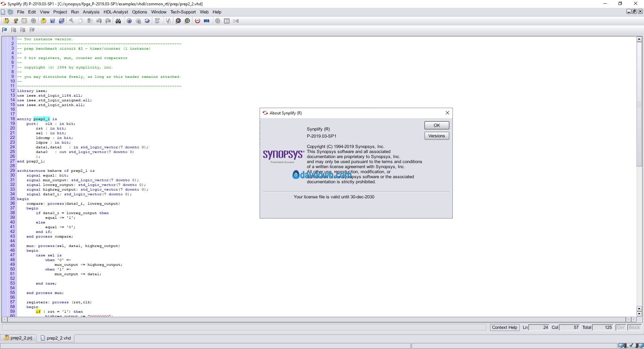The image size is (644, 349).
Task: Click the grayed chip view toolbar icon
Action: pos(33,21)
